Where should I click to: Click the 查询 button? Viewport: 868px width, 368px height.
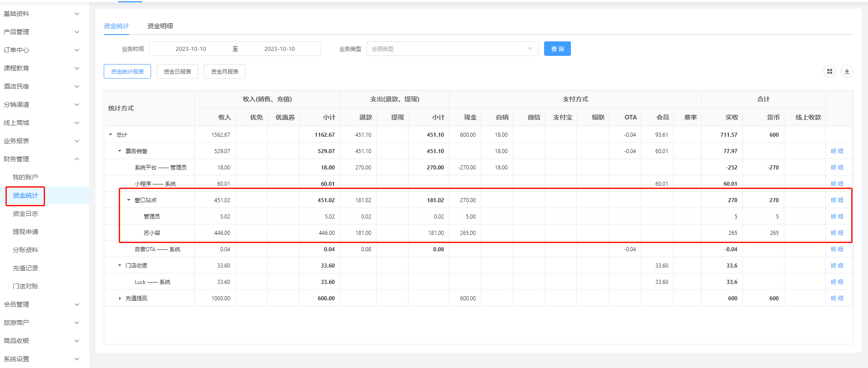[x=557, y=49]
